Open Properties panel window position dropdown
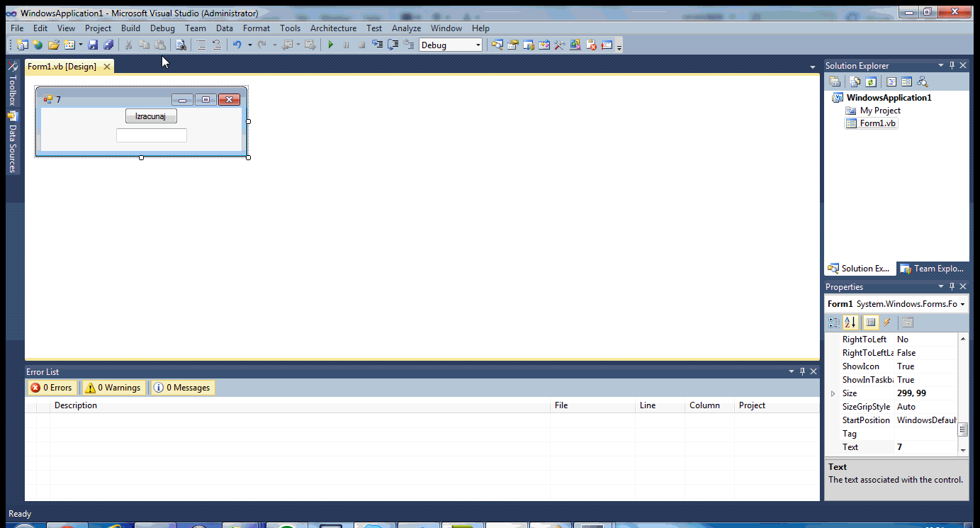980x528 pixels. tap(941, 286)
